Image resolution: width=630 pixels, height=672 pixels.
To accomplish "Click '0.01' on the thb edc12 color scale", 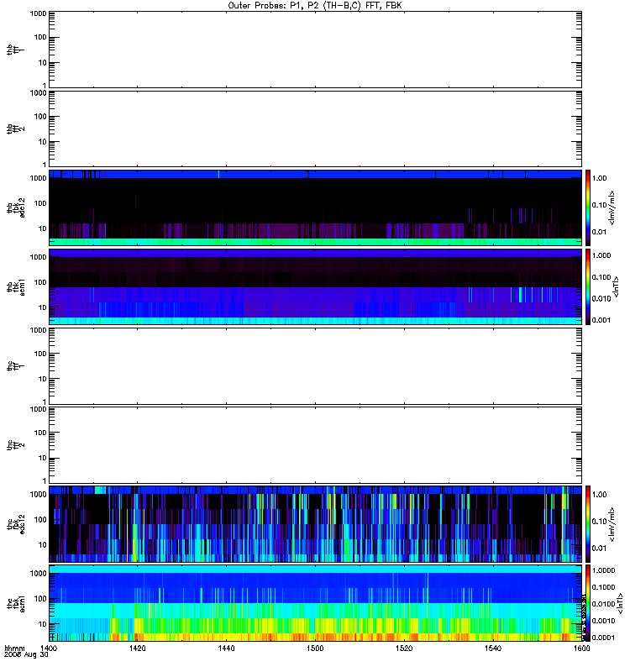I will coord(599,232).
